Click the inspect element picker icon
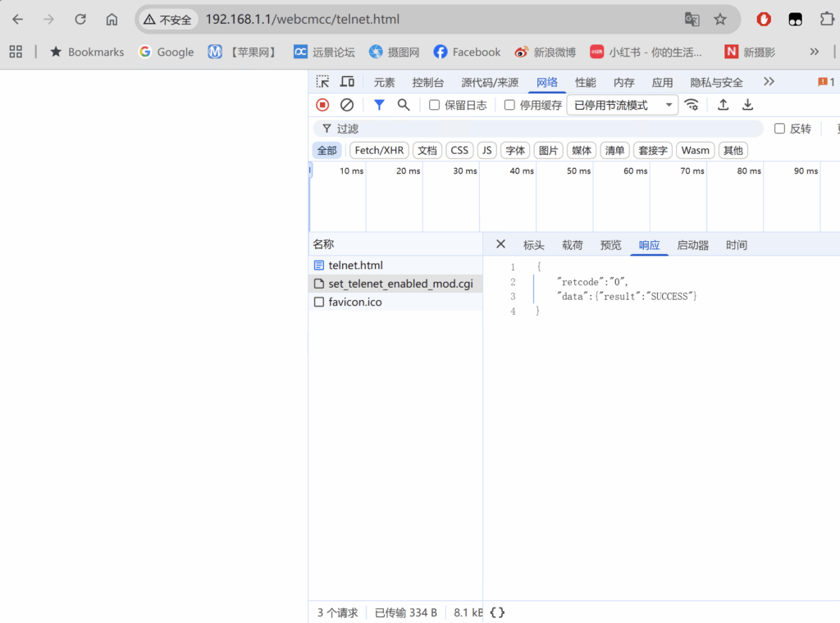The height and width of the screenshot is (623, 840). coord(323,82)
